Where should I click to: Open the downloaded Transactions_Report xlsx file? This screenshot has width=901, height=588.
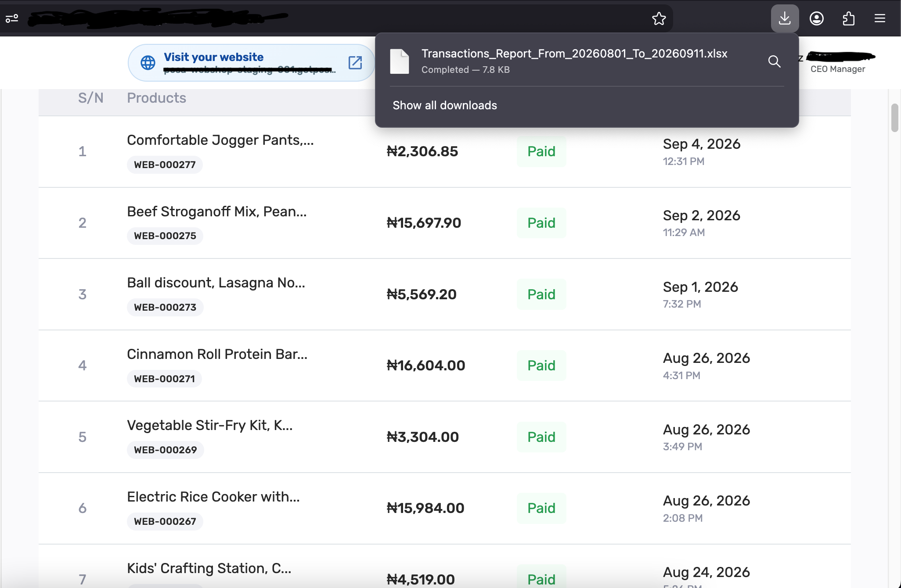(574, 61)
